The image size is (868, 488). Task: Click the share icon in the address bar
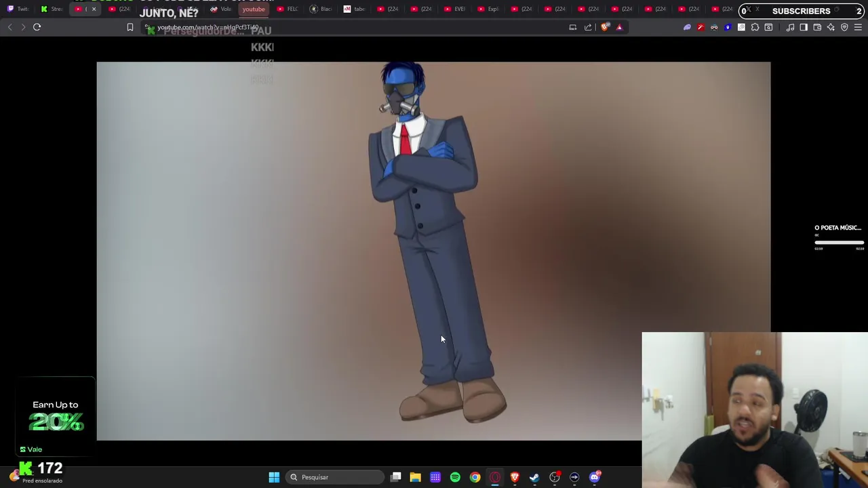pos(588,27)
